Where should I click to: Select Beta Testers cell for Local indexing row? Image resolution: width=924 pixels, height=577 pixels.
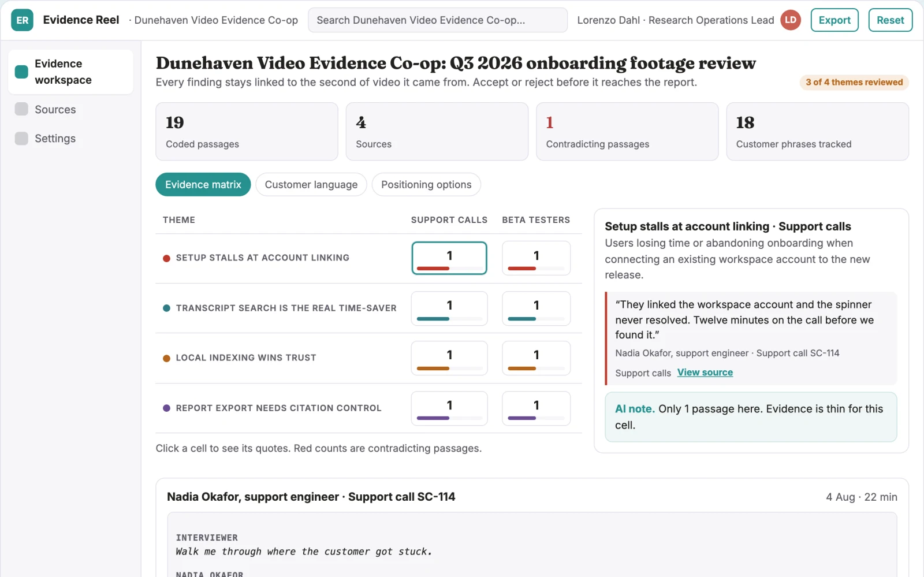(536, 358)
